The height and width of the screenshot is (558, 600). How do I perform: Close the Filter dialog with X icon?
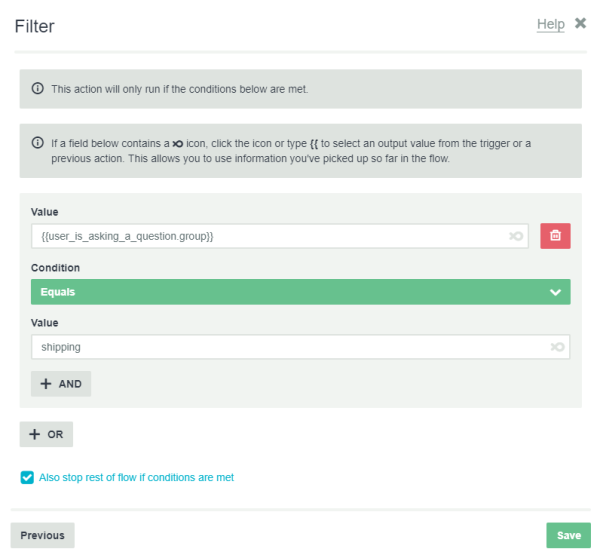point(580,23)
